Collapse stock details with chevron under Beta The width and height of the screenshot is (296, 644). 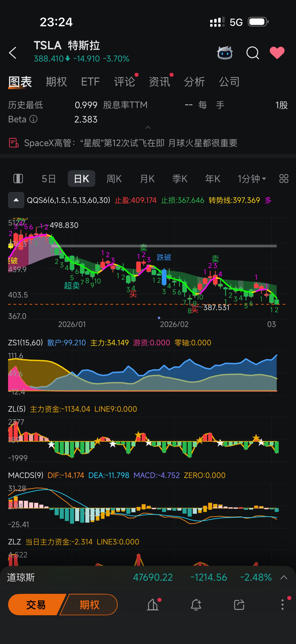coord(148,127)
